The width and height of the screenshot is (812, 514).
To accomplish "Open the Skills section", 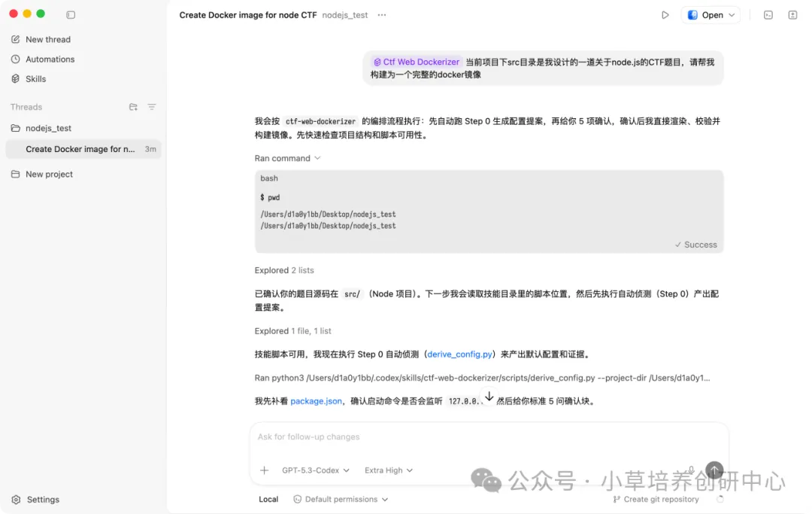I will [29, 79].
